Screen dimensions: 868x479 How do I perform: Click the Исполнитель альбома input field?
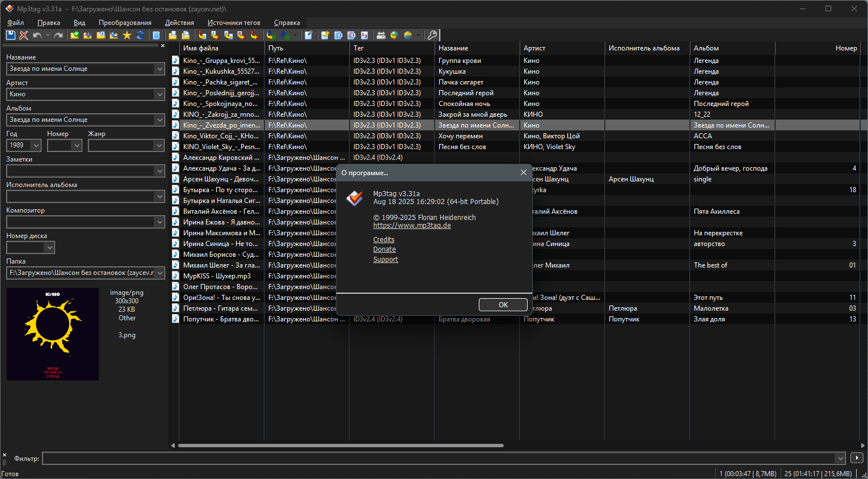tap(80, 196)
